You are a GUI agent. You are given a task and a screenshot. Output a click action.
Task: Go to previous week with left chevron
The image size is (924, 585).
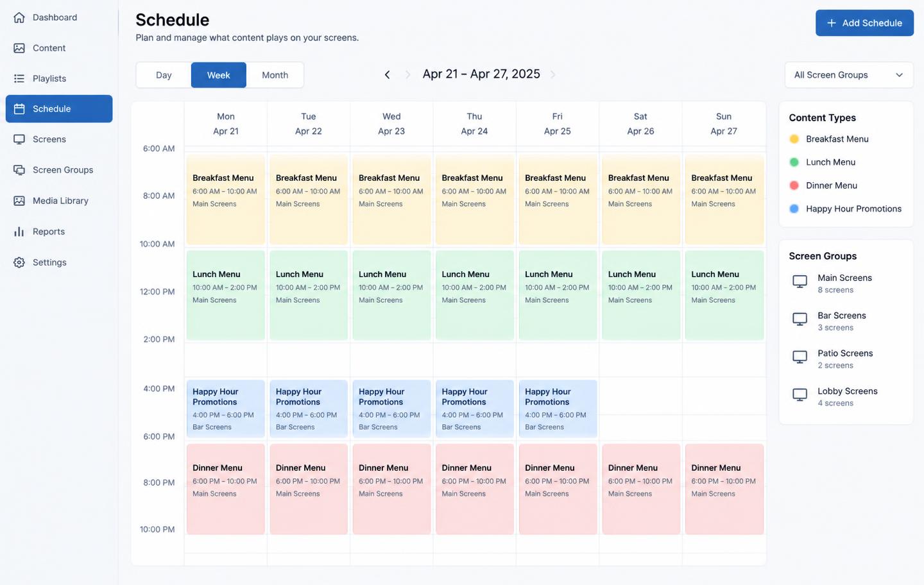point(387,75)
